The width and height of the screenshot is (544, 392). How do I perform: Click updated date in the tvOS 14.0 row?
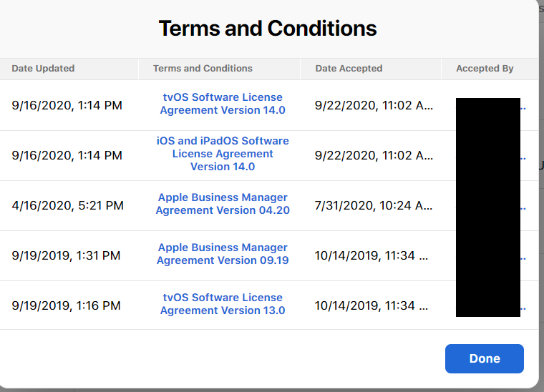coord(67,105)
